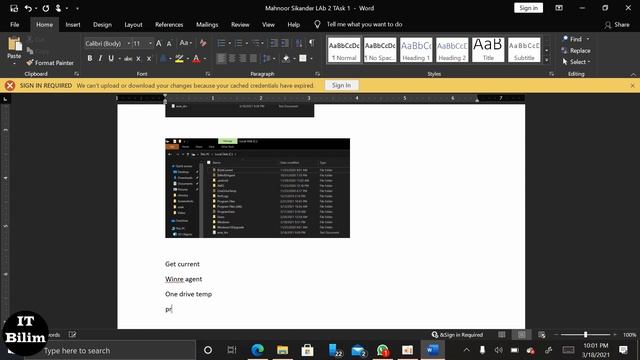Insert a bulleted list
Viewport: 640px width, 360px height.
(221, 43)
